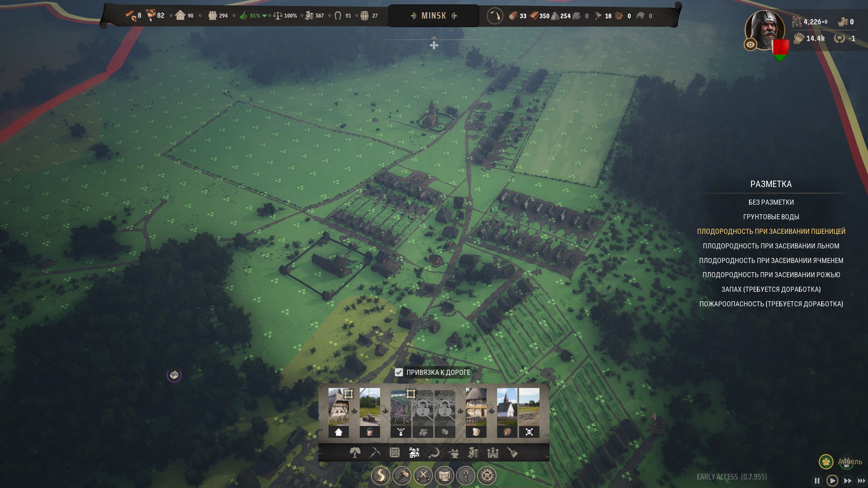Choose the well building card
The image size is (868, 488).
click(370, 413)
